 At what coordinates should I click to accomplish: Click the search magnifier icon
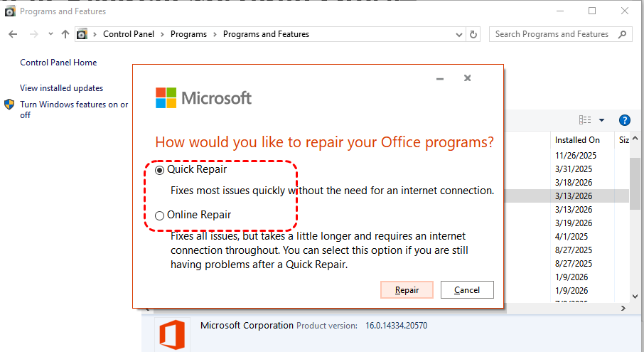[x=623, y=34]
